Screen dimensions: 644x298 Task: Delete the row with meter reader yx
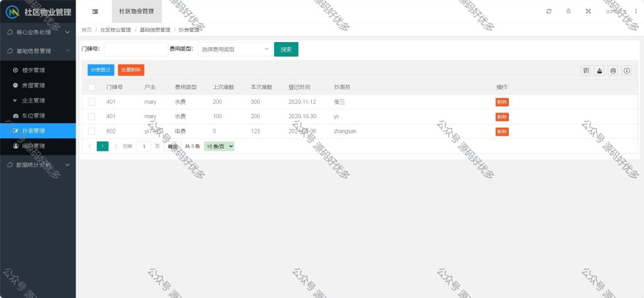coord(502,117)
